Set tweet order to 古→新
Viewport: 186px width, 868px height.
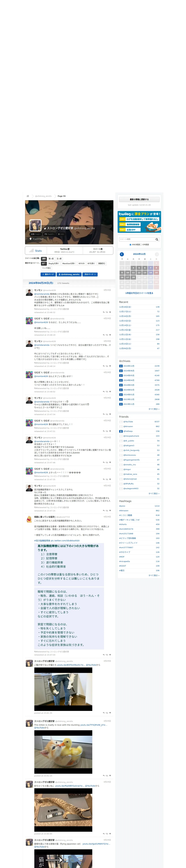[59, 259]
